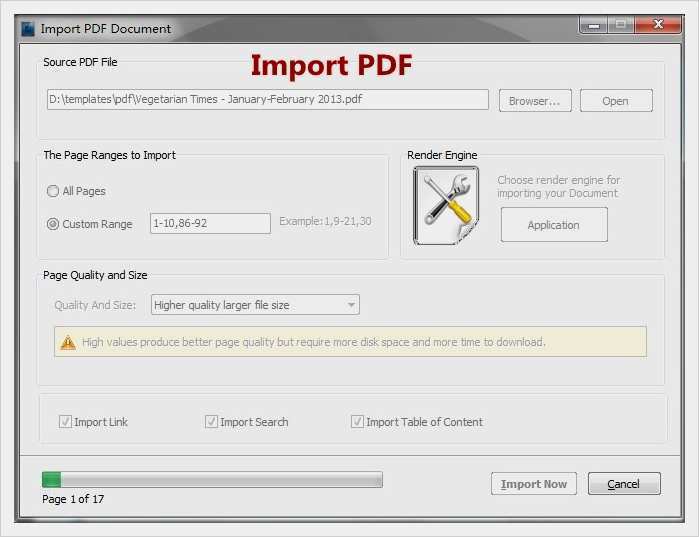Click the 'Source PDF File' group label

[80, 62]
